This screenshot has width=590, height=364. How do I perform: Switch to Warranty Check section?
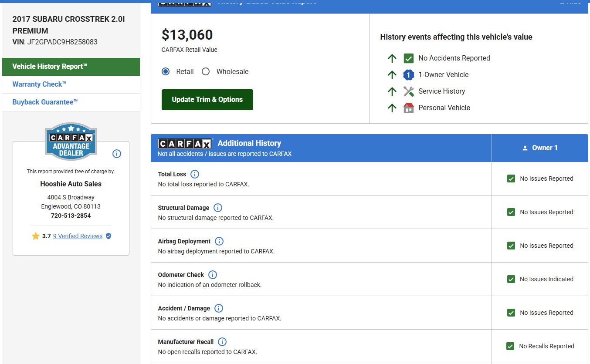pos(39,84)
